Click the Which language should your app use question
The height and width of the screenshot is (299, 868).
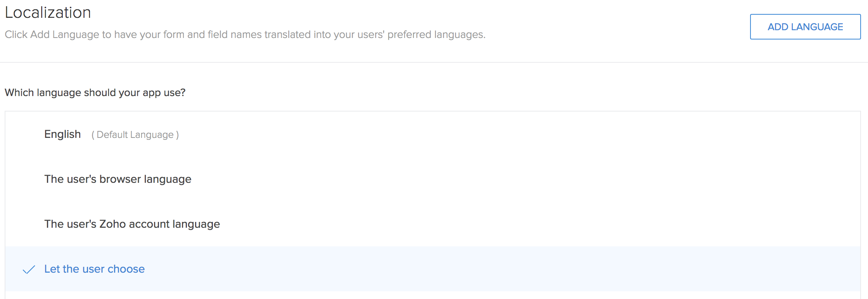95,93
